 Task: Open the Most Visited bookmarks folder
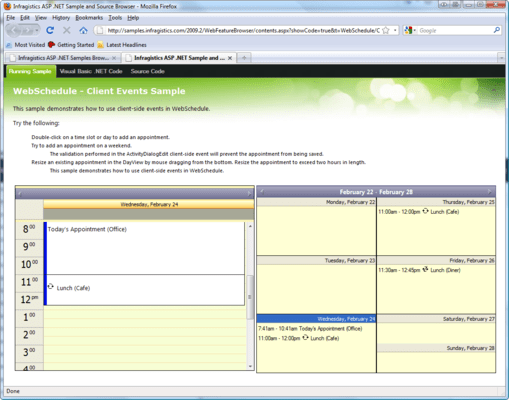click(26, 45)
